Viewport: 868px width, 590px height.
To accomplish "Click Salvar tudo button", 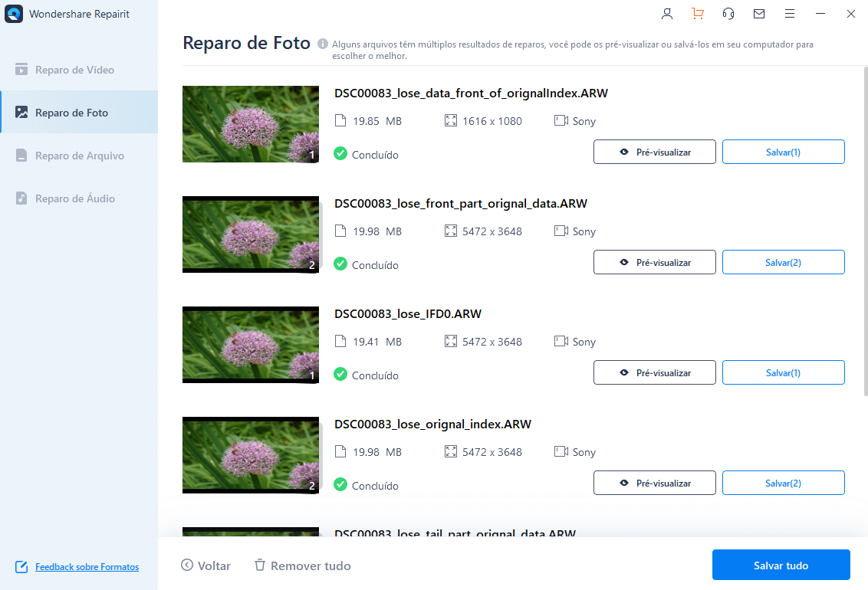I will [x=781, y=565].
